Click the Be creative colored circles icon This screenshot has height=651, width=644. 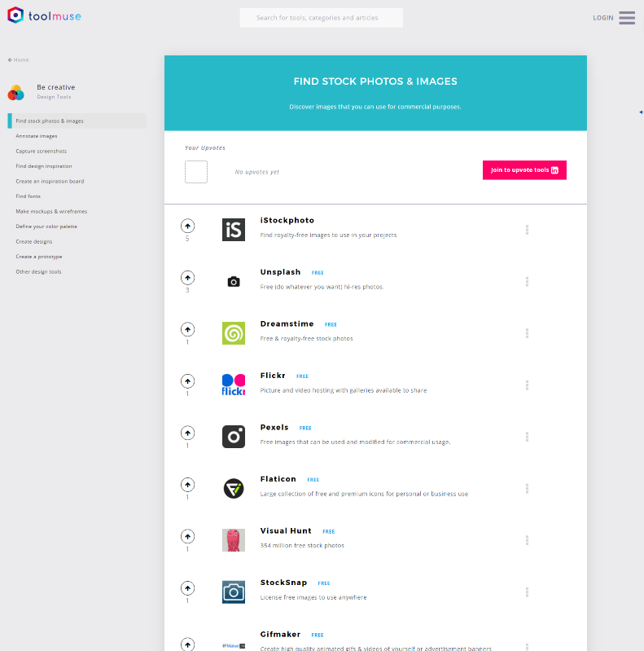pos(16,92)
